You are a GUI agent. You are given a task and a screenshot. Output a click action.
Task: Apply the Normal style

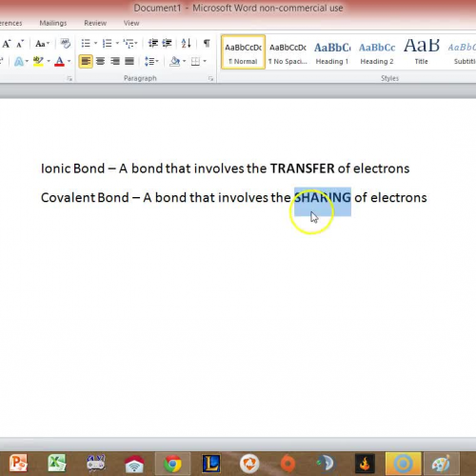(x=243, y=52)
